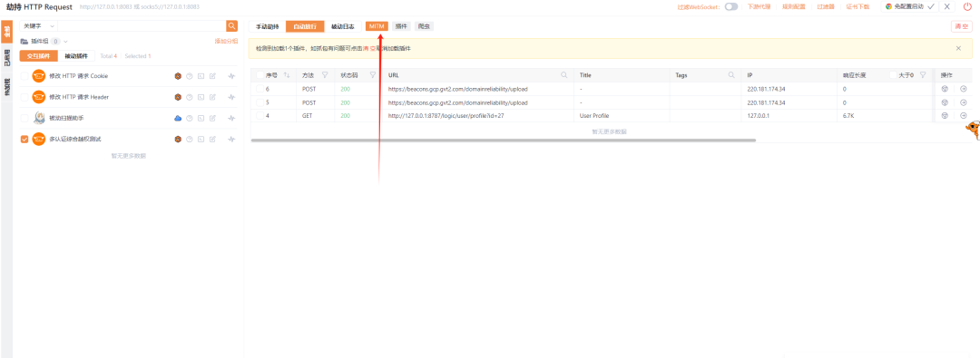Edit the 修改 HTTP 请求 Cookie plugin
This screenshot has height=358, width=980.
click(212, 76)
